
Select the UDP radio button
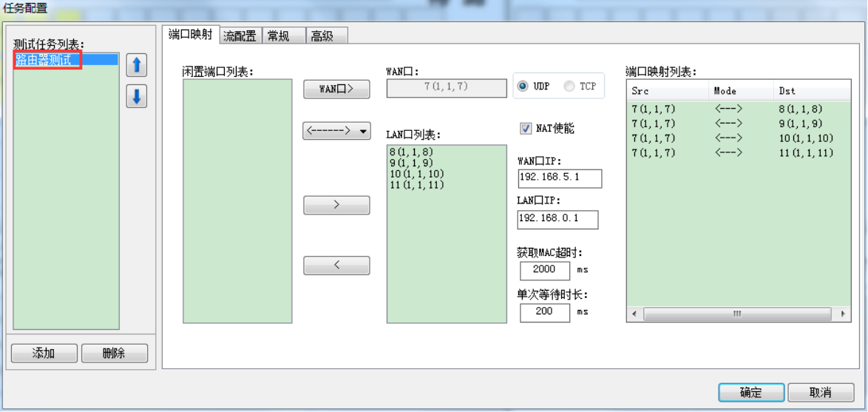(523, 87)
